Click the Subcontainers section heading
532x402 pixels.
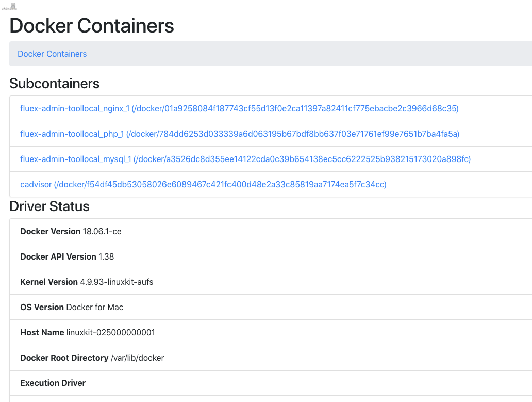point(55,84)
